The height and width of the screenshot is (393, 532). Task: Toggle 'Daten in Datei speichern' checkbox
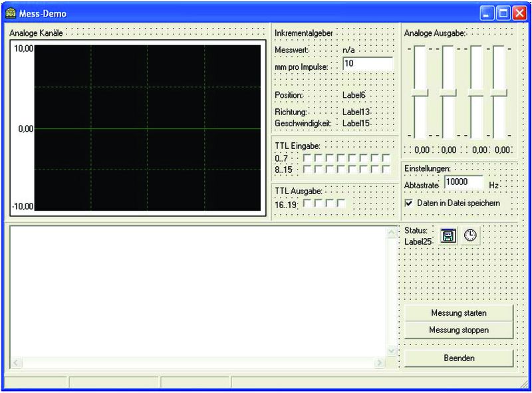tap(409, 203)
